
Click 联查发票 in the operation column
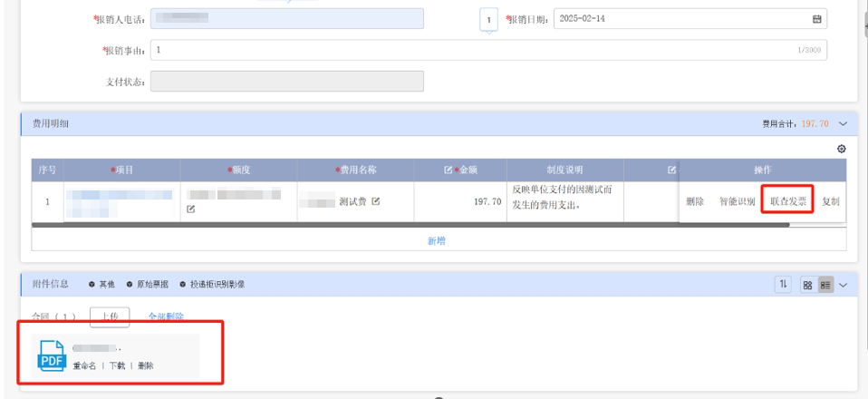(786, 200)
